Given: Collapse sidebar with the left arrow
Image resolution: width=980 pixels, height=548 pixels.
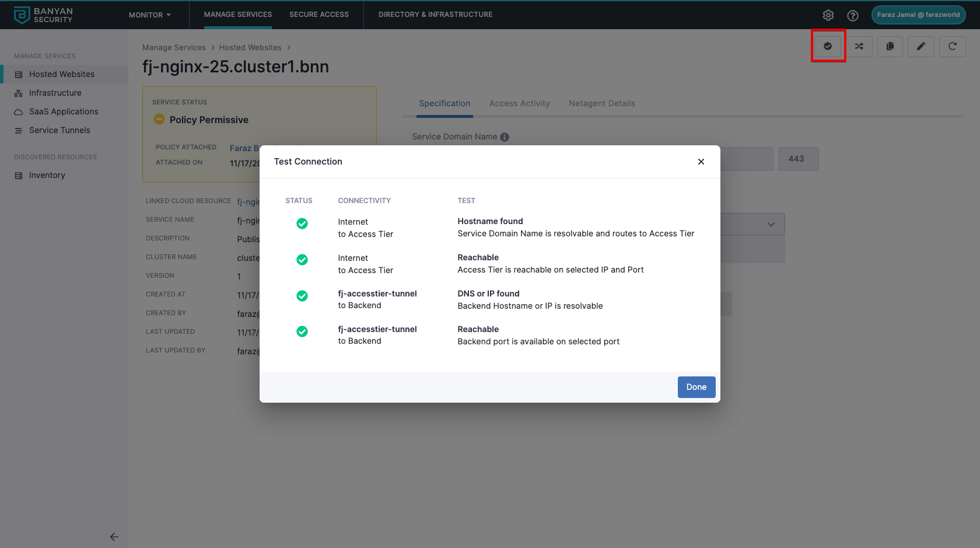Looking at the screenshot, I should tap(114, 537).
